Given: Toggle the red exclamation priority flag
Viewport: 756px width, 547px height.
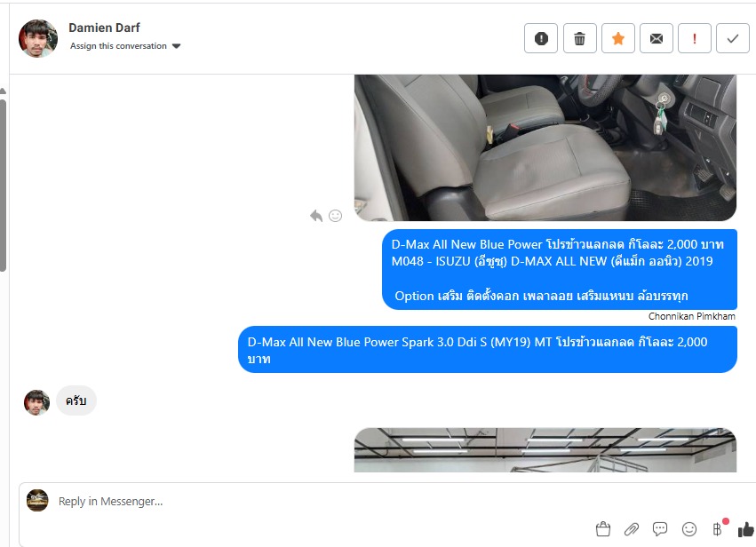Looking at the screenshot, I should [x=695, y=38].
